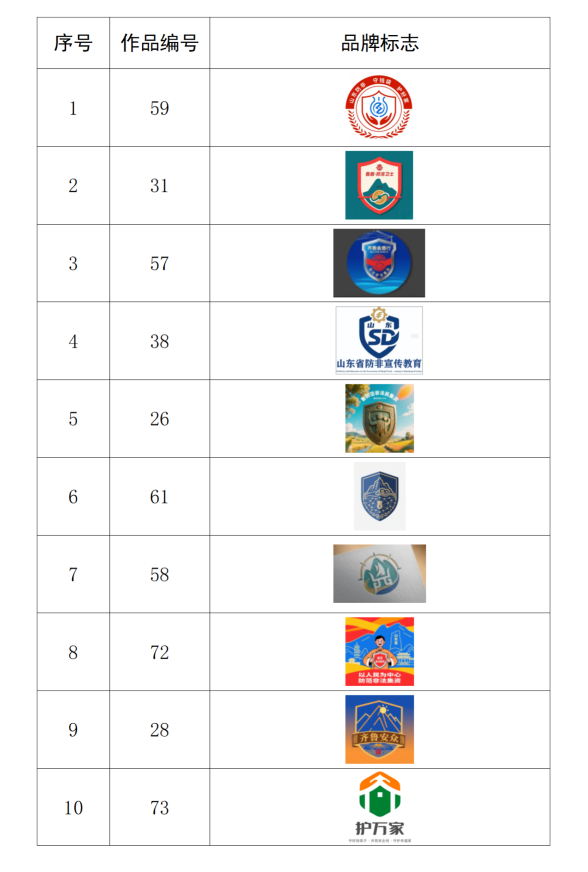The height and width of the screenshot is (872, 588).
Task: Select the green and orange 护万家 house logo
Action: [x=379, y=807]
